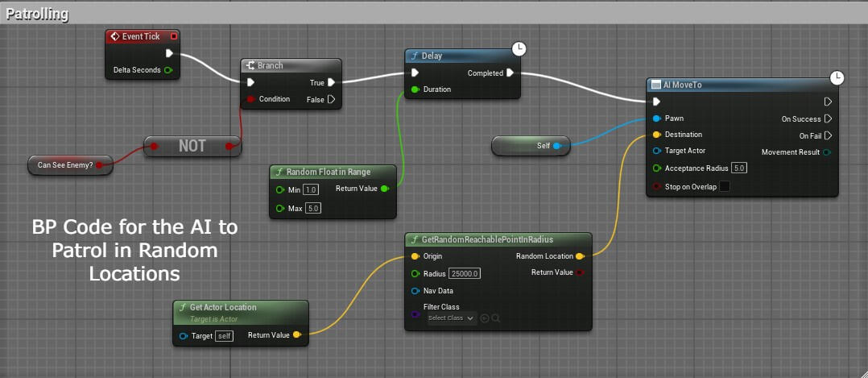Click the Branch execution input pin
Screen dimensions: 868x378
pyautogui.click(x=250, y=82)
